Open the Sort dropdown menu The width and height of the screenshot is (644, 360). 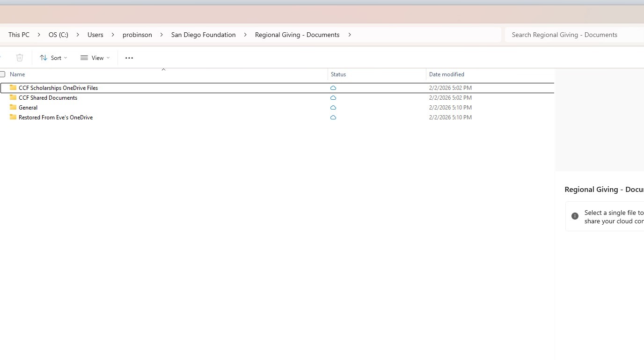53,58
